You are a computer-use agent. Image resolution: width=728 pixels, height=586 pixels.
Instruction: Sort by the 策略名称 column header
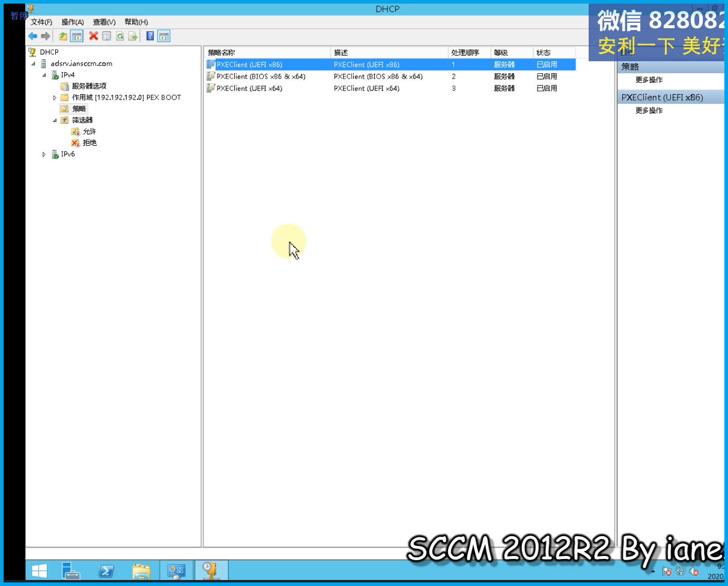267,53
